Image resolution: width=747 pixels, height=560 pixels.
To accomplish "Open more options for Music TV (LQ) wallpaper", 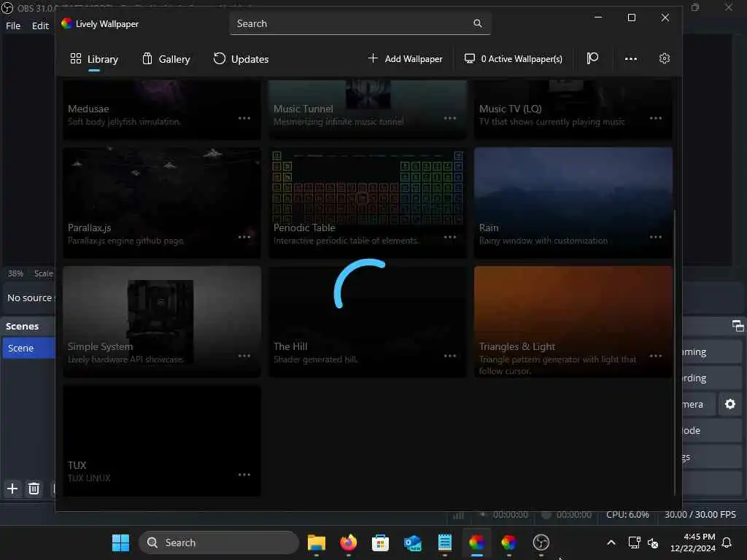I will [656, 118].
